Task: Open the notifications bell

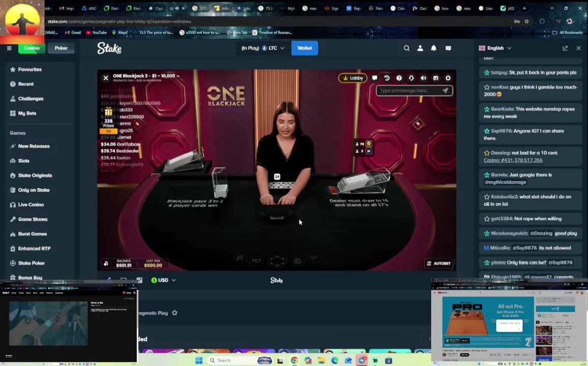Action: (x=434, y=48)
